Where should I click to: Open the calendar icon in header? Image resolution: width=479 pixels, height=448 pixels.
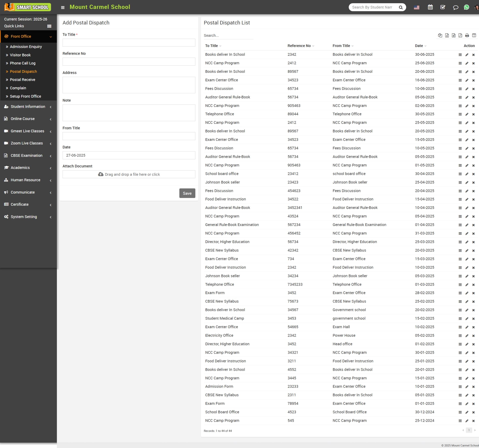(430, 7)
